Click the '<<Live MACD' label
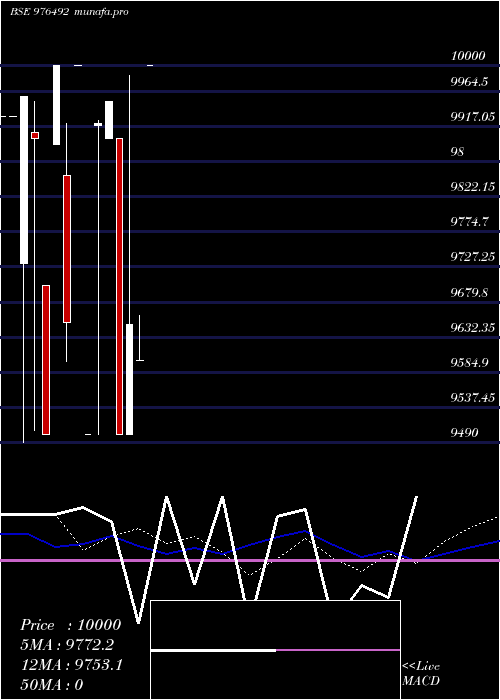The width and height of the screenshot is (500, 700). 421,674
